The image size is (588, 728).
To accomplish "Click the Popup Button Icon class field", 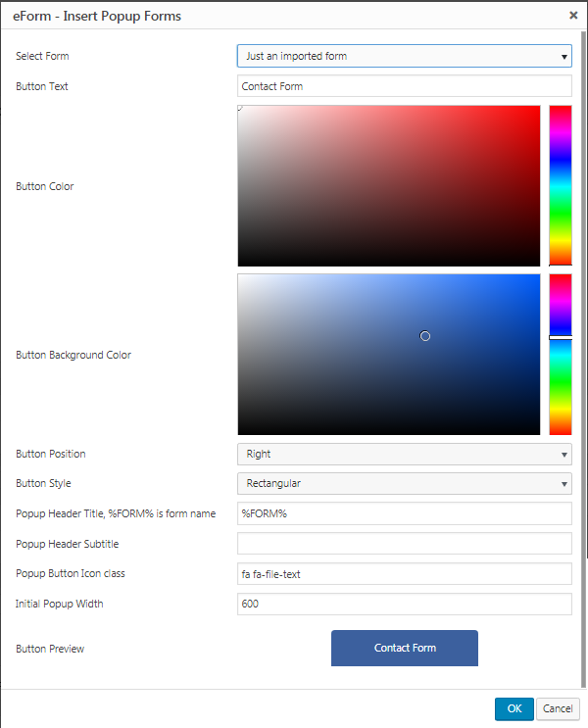I will click(404, 574).
